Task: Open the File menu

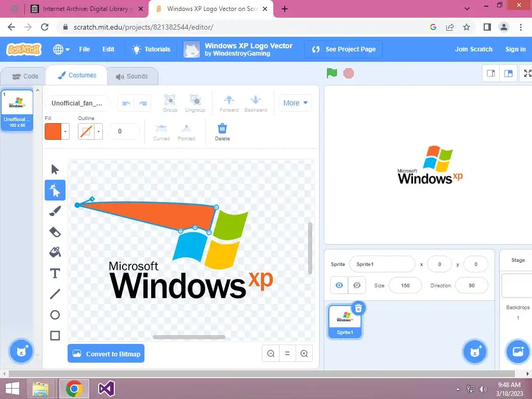Action: [85, 49]
